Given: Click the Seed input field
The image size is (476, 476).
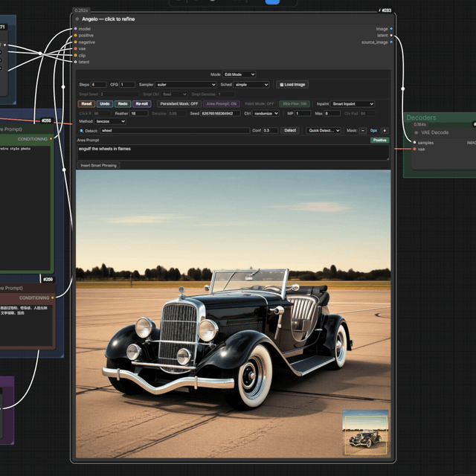Looking at the screenshot, I should point(220,113).
